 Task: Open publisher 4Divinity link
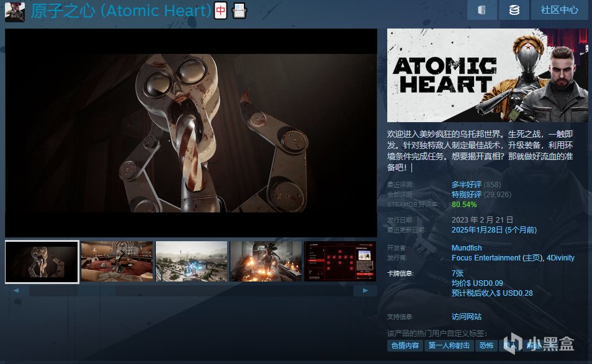point(560,257)
